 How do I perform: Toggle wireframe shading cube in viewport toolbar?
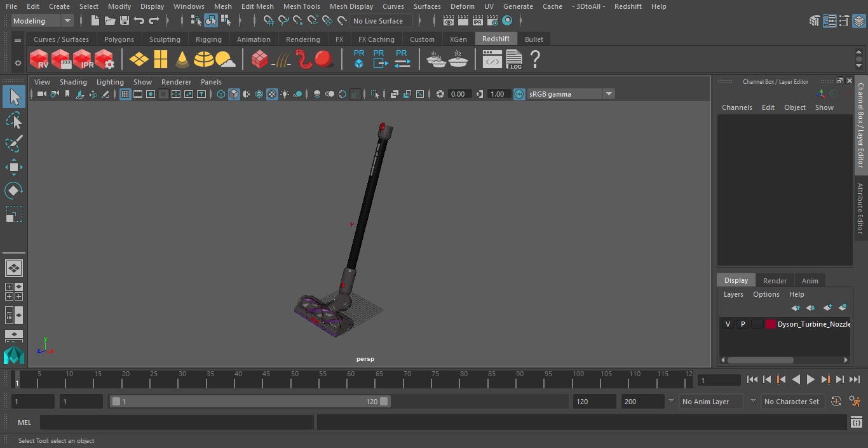tap(221, 94)
